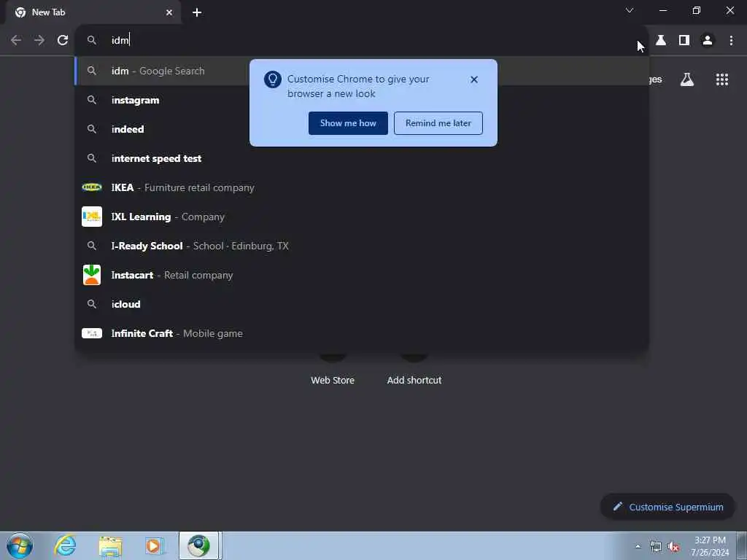
Task: Select the IKEA furniture retail company suggestion
Action: 362,187
